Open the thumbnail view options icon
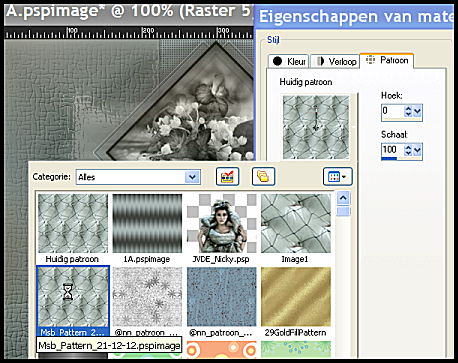The height and width of the screenshot is (363, 458). point(337,176)
